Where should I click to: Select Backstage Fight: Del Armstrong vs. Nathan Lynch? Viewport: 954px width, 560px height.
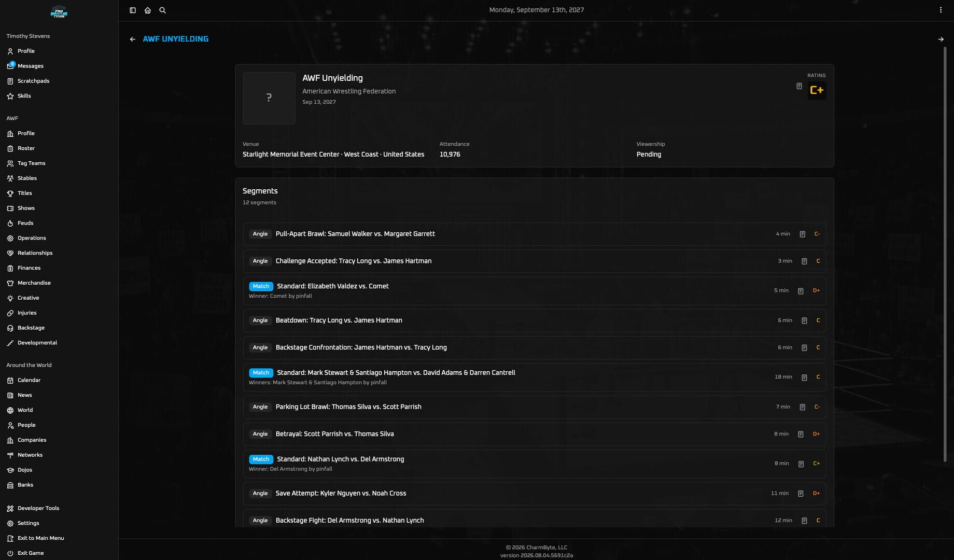(x=534, y=519)
